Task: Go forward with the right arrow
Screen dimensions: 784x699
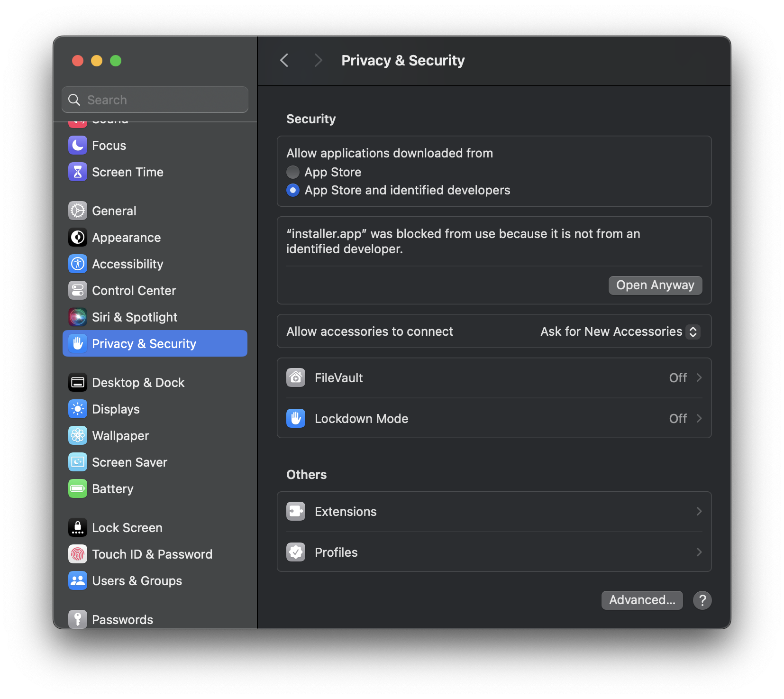Action: 318,60
